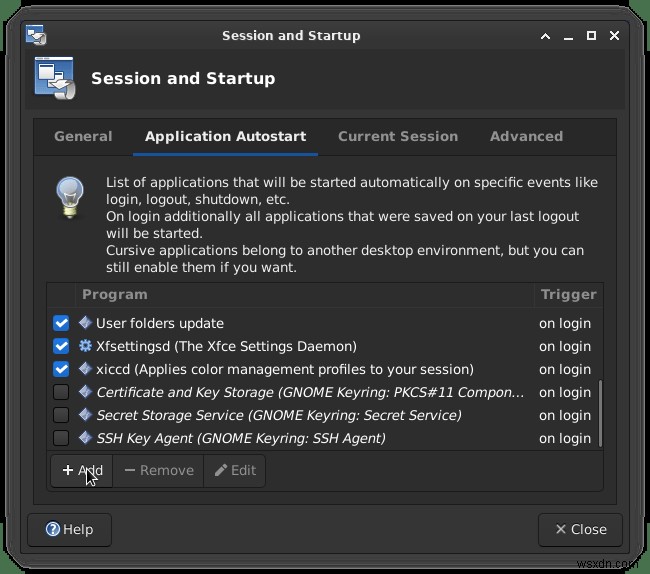Click the autostart list vertical scrollbar
Viewport: 650px width, 574px height.
(600, 413)
